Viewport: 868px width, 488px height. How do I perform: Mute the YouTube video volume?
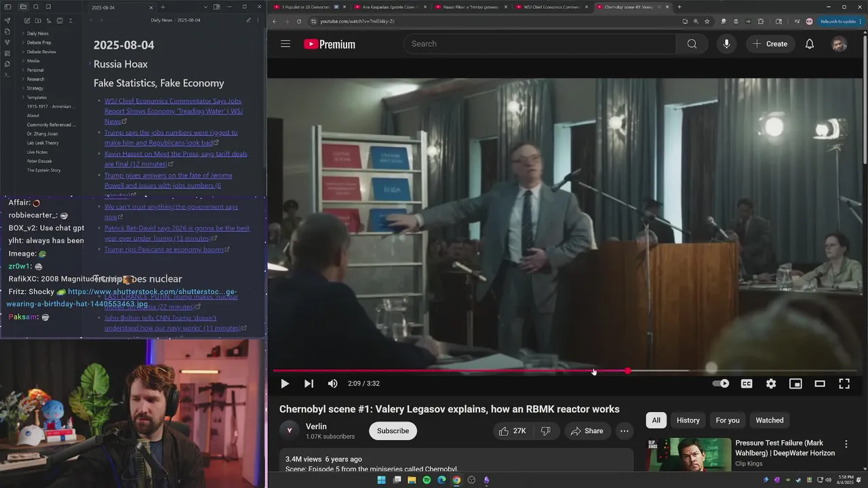[332, 384]
